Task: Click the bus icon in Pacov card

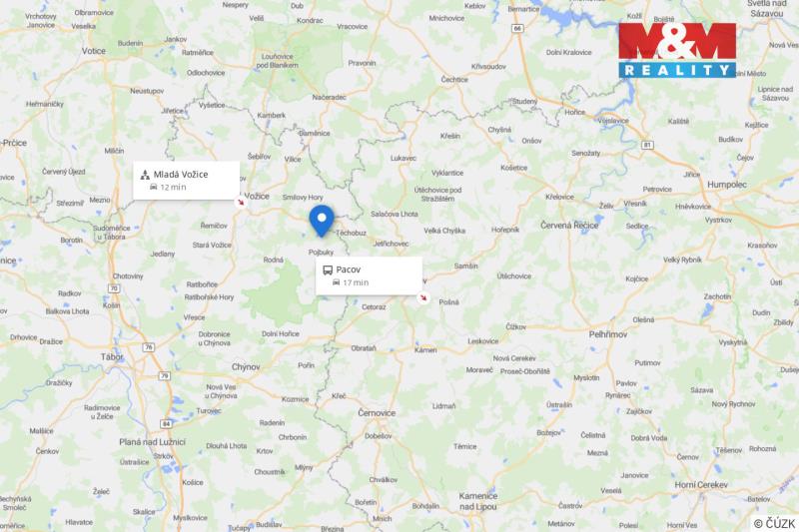Action: 328,269
